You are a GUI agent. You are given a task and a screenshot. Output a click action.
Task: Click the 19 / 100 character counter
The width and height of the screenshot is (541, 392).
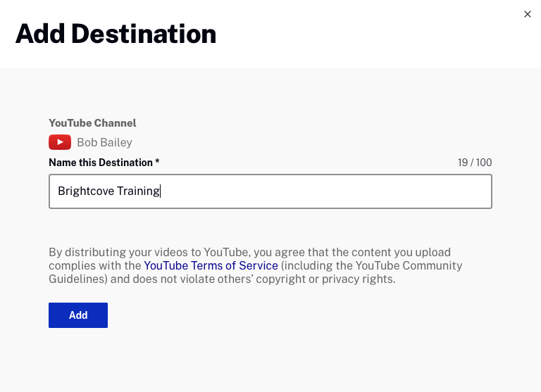[x=474, y=163]
